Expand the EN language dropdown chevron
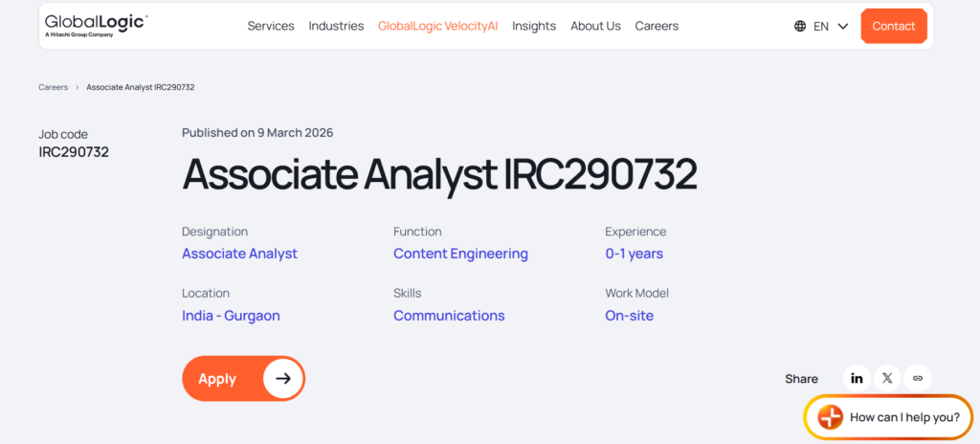Image resolution: width=980 pixels, height=444 pixels. point(843,26)
